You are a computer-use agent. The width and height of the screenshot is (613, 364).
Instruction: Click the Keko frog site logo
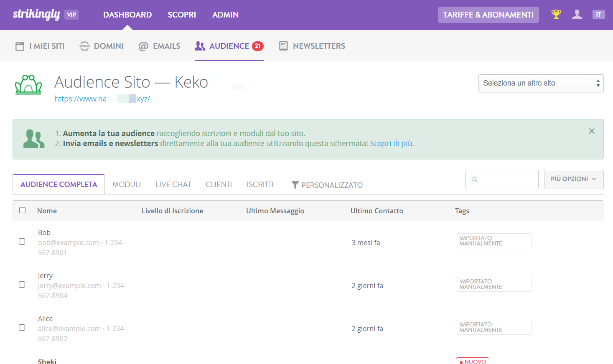[x=28, y=85]
